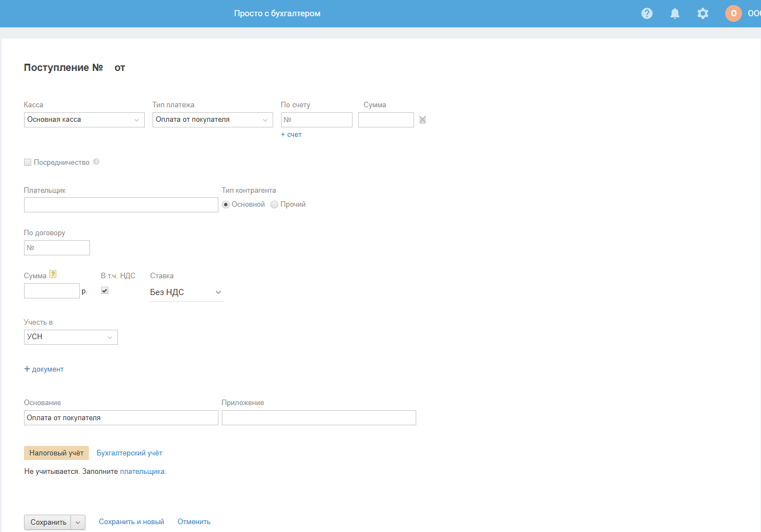Focus the По счету number field
The height and width of the screenshot is (532, 761).
[x=317, y=120]
